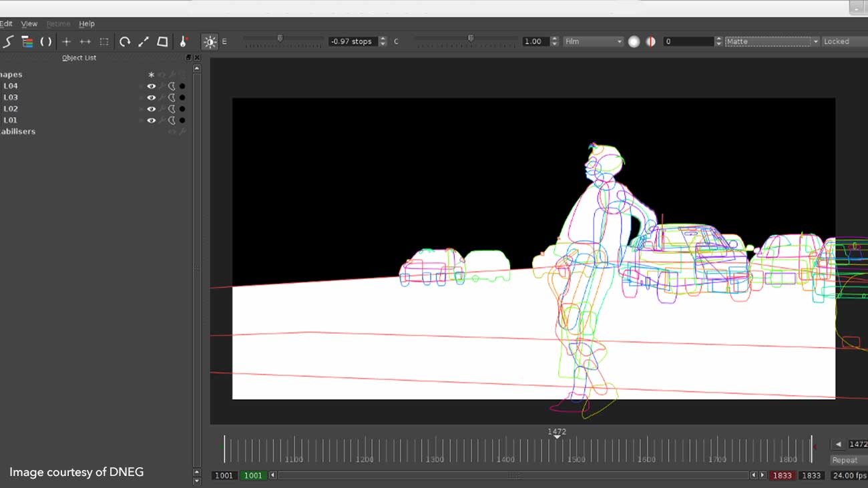Open the Help menu
Viewport: 868px width, 488px height.
87,23
